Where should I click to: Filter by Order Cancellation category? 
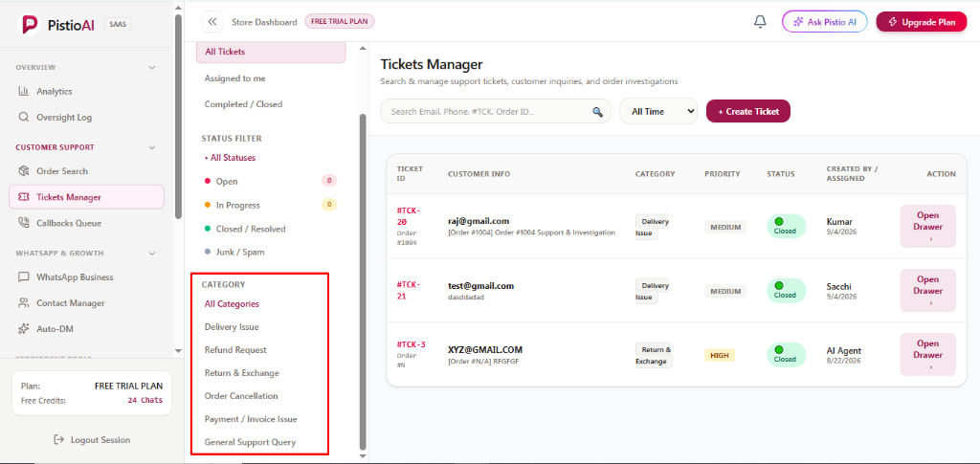point(241,396)
